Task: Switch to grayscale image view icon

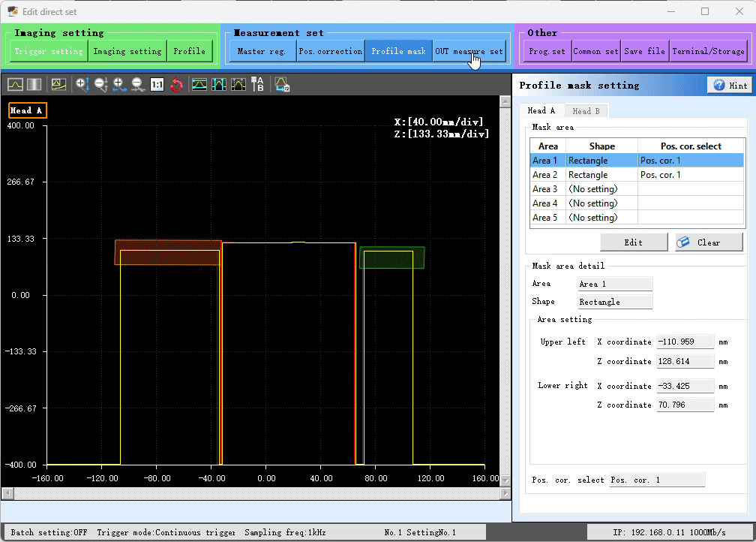Action: click(34, 85)
